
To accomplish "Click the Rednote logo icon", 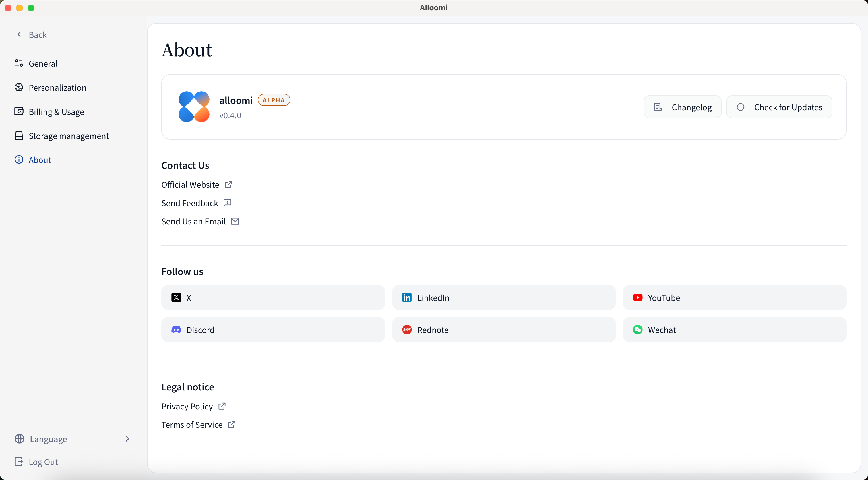I will (407, 329).
